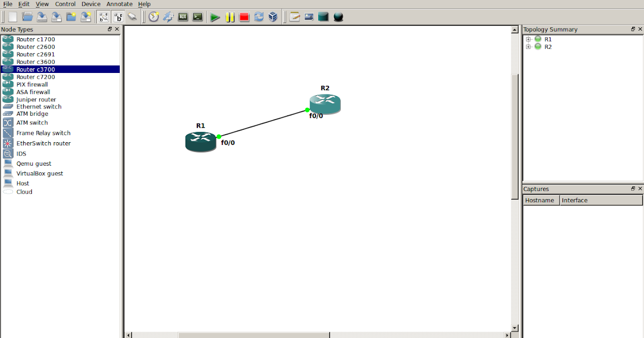Viewport: 644px width, 338px height.
Task: Open the AUX console icon
Action: 183,17
